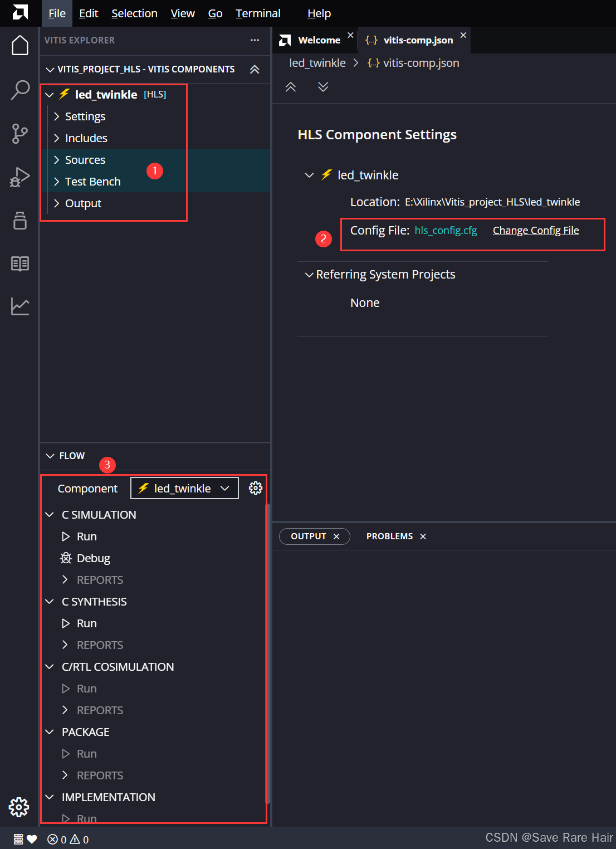Open the Source Control icon in activity bar
Image resolution: width=616 pixels, height=849 pixels.
20,134
